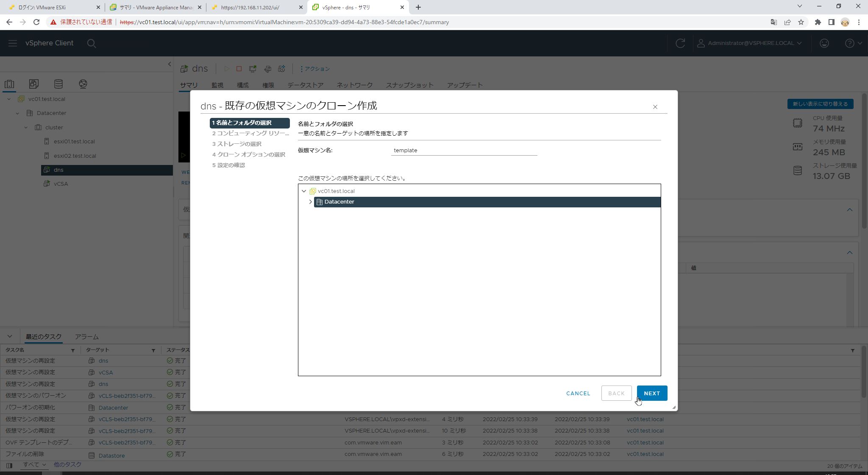Click the translate page icon in address bar

point(773,22)
